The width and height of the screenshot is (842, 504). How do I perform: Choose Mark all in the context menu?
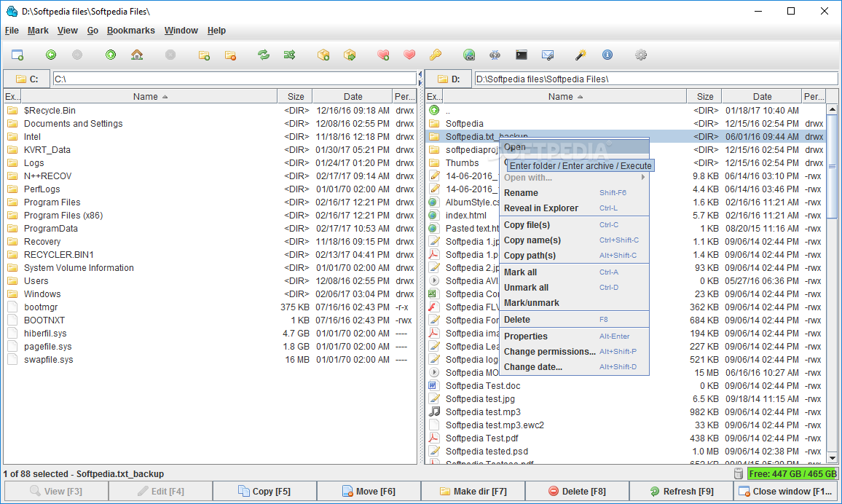tap(574, 272)
